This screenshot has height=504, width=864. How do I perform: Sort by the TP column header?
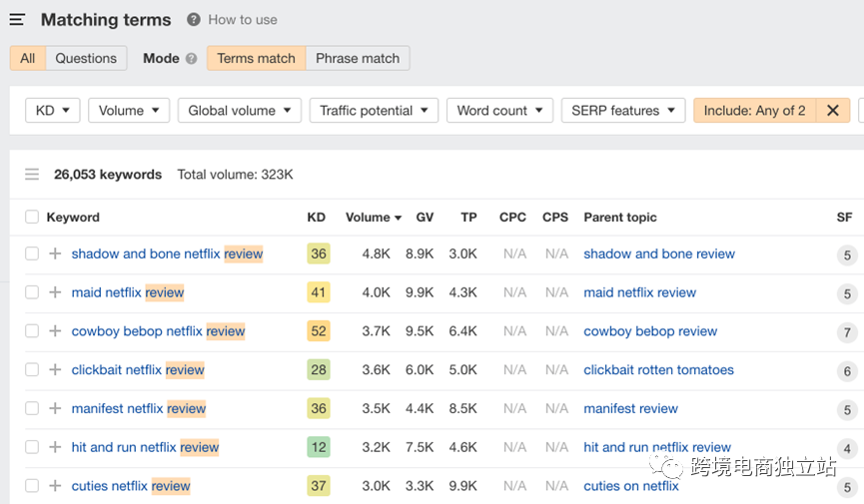click(x=468, y=217)
